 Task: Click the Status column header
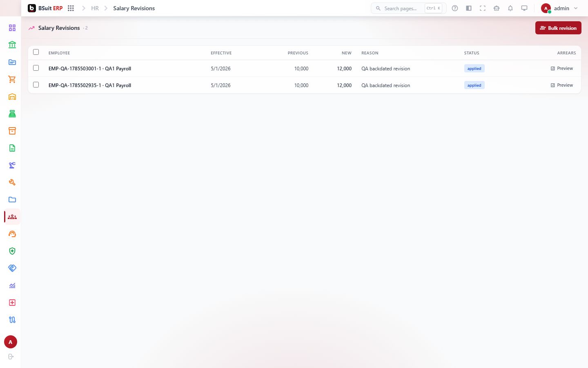click(472, 53)
